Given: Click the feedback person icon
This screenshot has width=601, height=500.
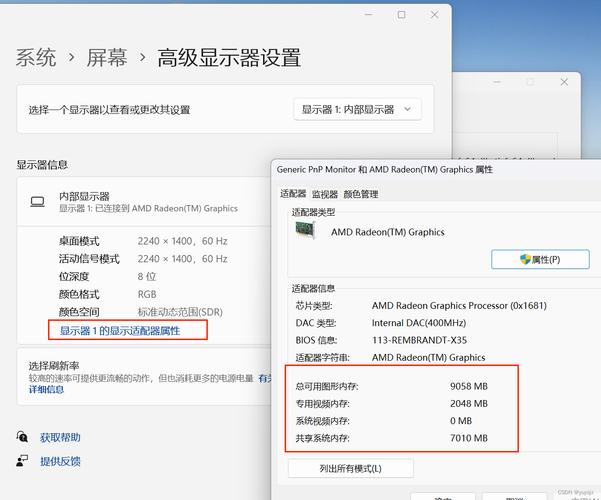Looking at the screenshot, I should coord(22,461).
